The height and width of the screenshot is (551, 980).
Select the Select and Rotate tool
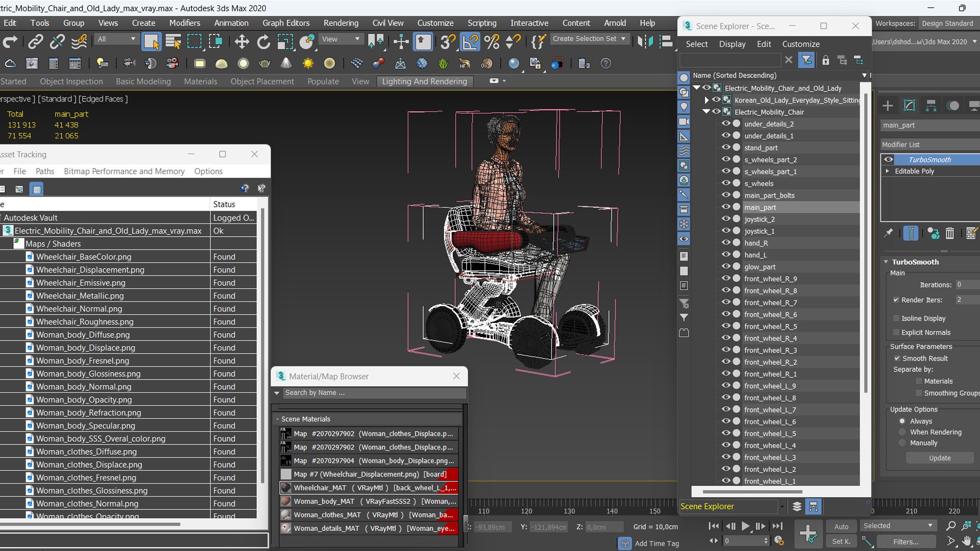[x=263, y=41]
